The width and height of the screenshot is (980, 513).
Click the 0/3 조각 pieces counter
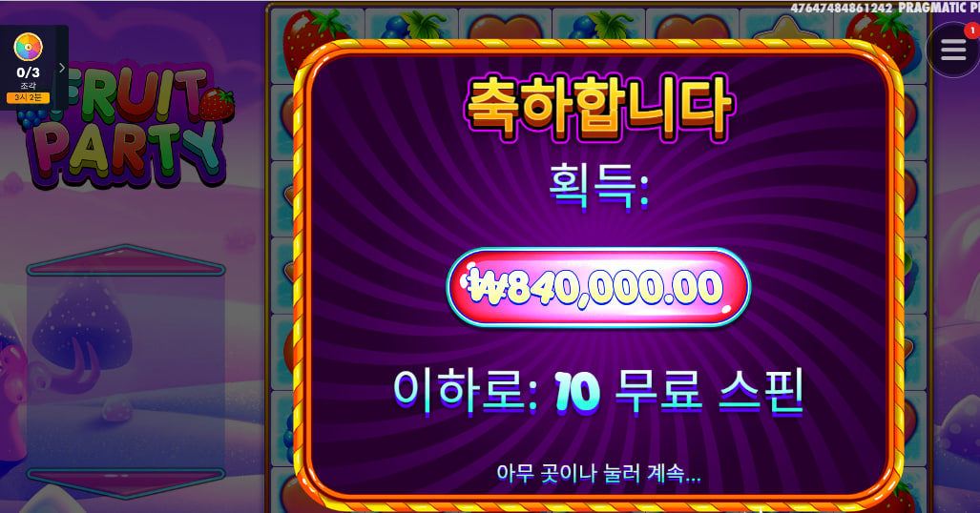tap(28, 77)
